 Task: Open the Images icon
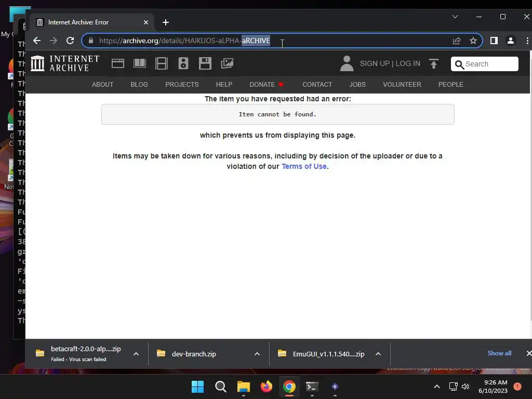227,63
